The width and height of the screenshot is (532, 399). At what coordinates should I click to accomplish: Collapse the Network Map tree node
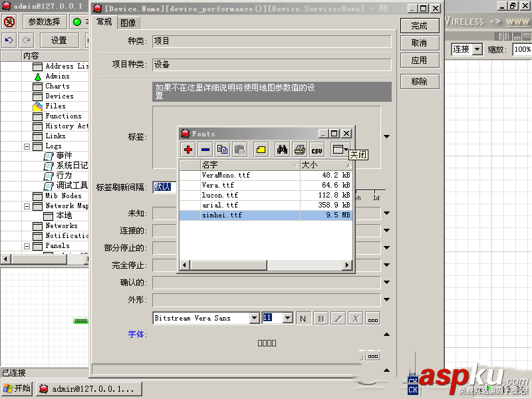pos(27,206)
